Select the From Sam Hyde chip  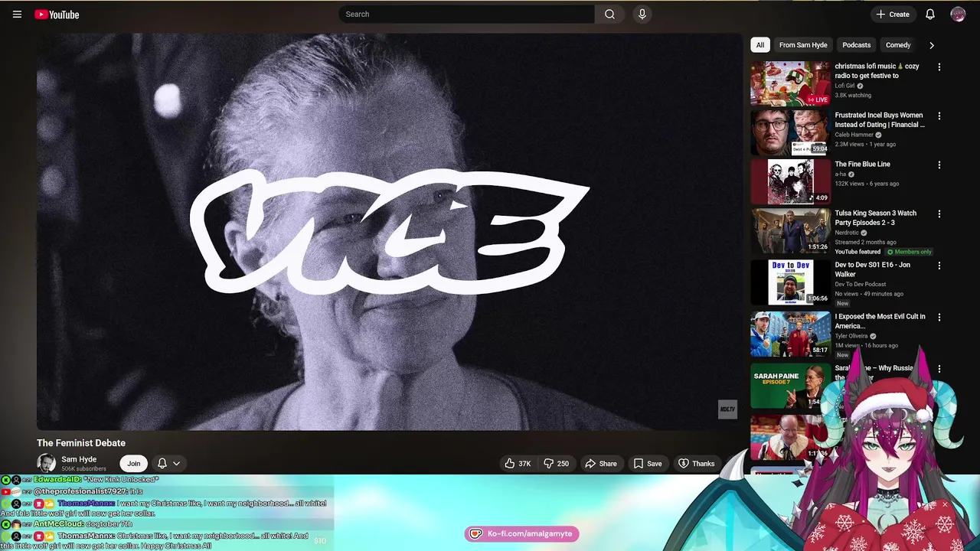803,45
